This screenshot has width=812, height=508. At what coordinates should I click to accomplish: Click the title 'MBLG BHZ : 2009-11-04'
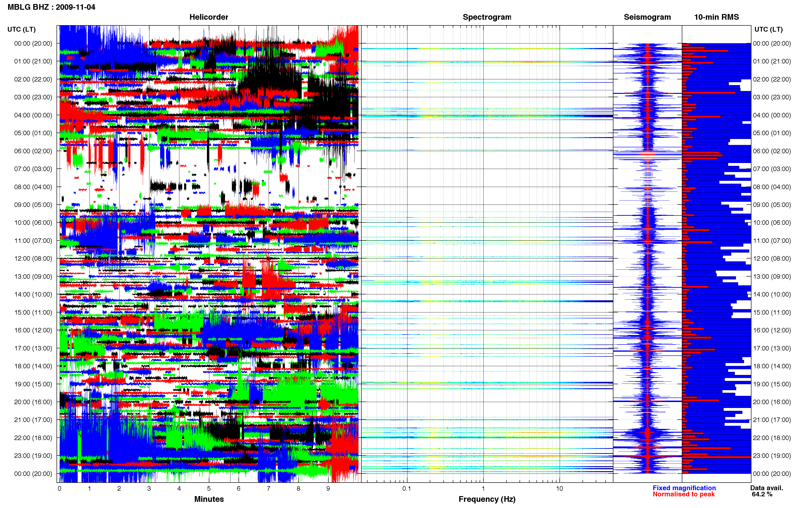(51, 7)
